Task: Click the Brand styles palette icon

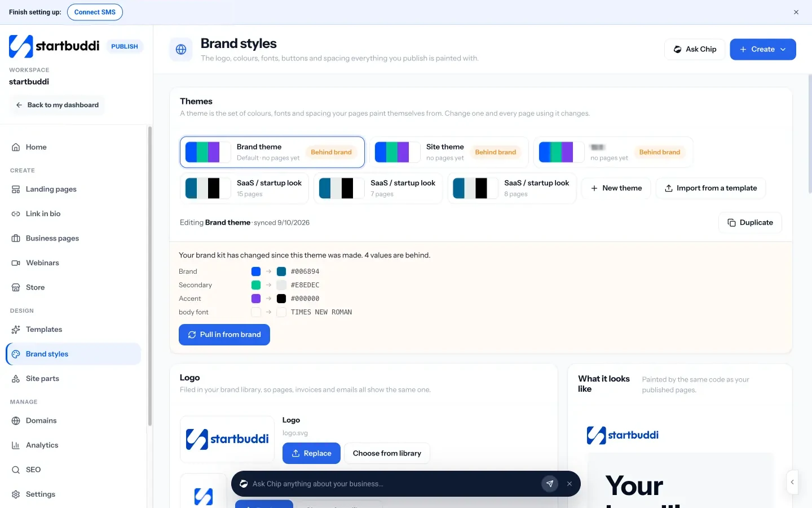Action: (x=16, y=354)
